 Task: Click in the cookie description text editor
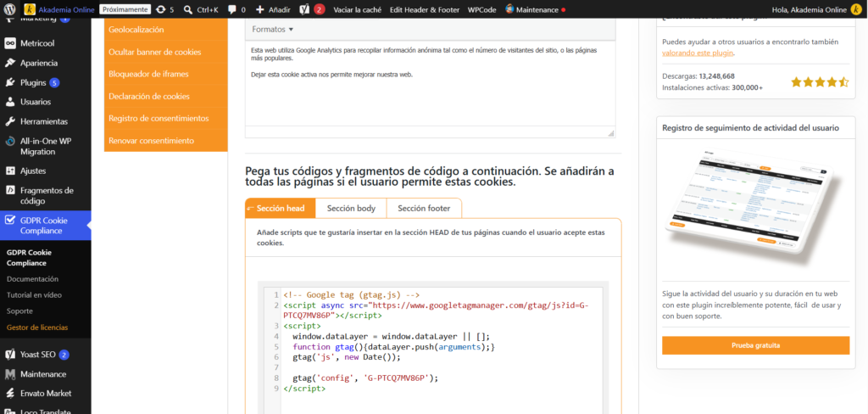[x=430, y=83]
